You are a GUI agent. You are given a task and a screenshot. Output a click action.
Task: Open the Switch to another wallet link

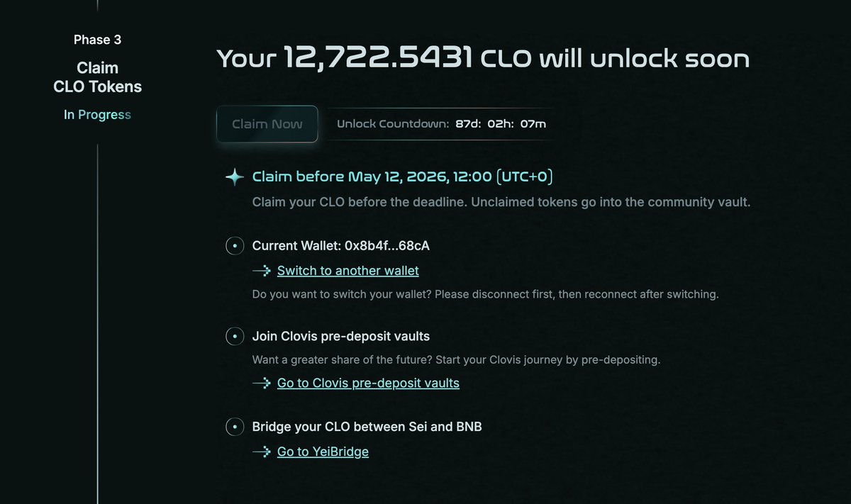[x=347, y=271]
